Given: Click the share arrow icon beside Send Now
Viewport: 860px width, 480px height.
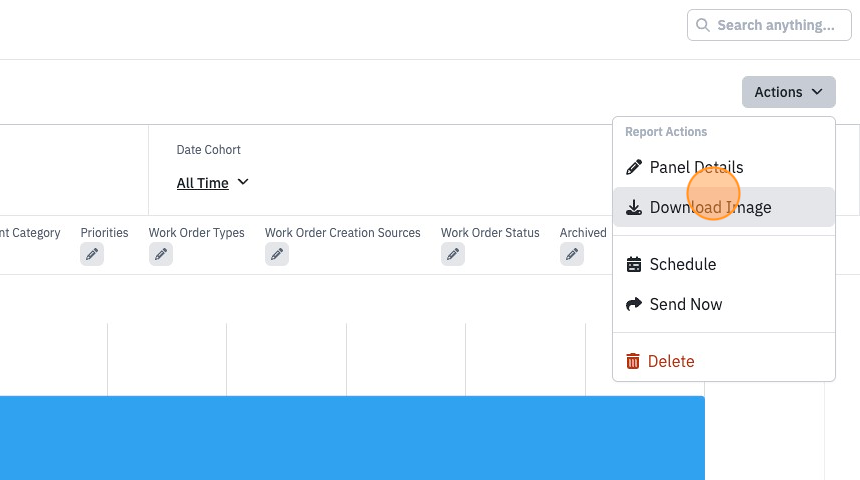Looking at the screenshot, I should click(x=633, y=304).
